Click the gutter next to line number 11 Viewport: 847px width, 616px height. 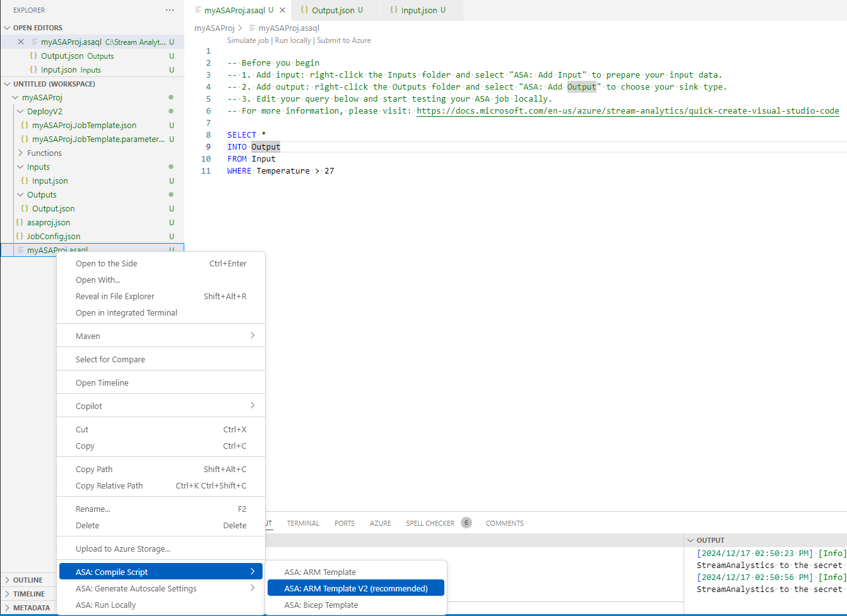tap(216, 170)
